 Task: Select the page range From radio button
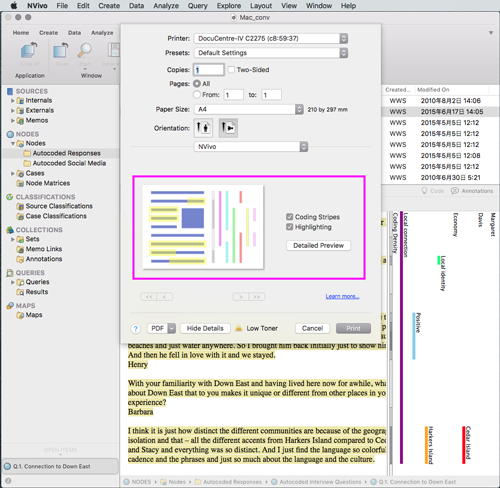197,95
